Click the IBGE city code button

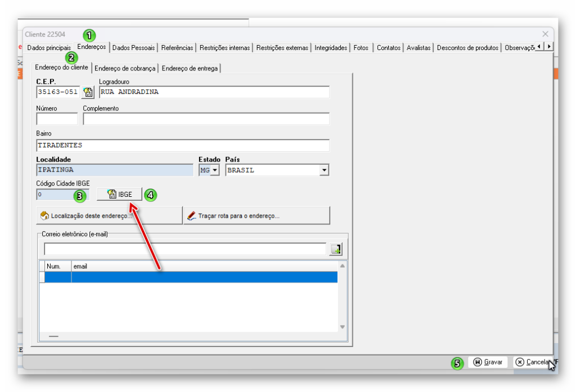pos(119,195)
